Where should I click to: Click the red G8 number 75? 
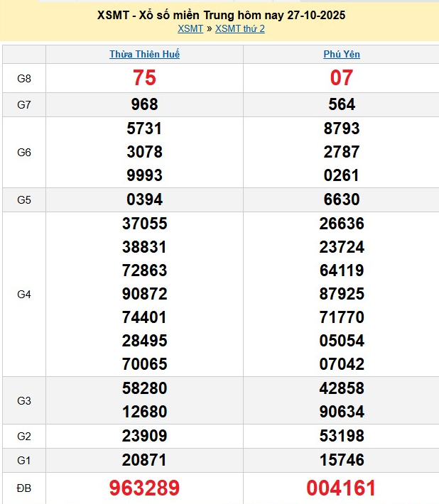(x=144, y=78)
